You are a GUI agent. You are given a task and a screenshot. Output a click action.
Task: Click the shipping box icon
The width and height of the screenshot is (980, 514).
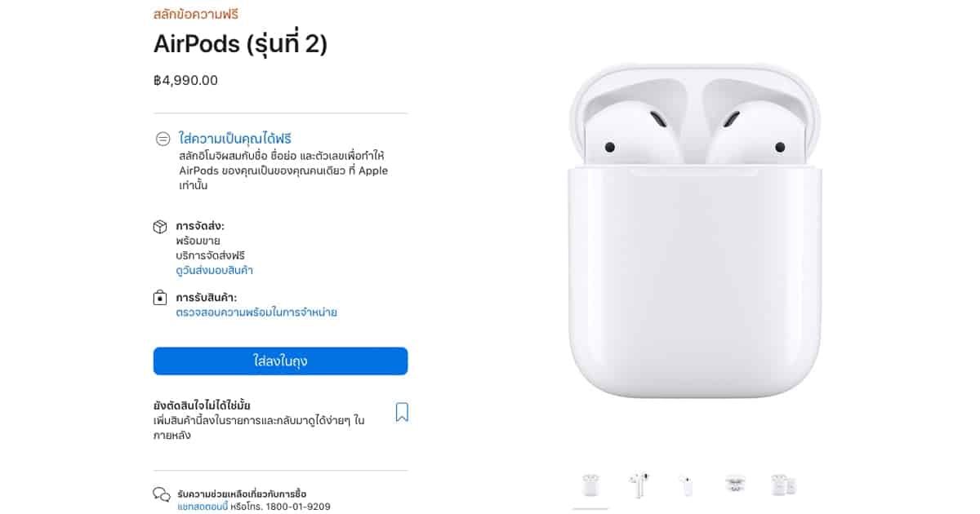[x=161, y=226]
